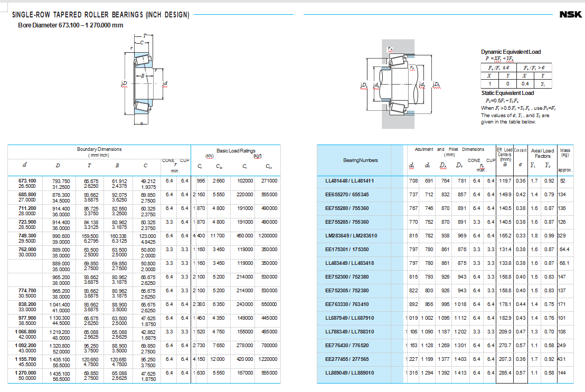The image size is (585, 392).
Task: Select bearing number EE175301 / 175350
Action: pyautogui.click(x=347, y=250)
